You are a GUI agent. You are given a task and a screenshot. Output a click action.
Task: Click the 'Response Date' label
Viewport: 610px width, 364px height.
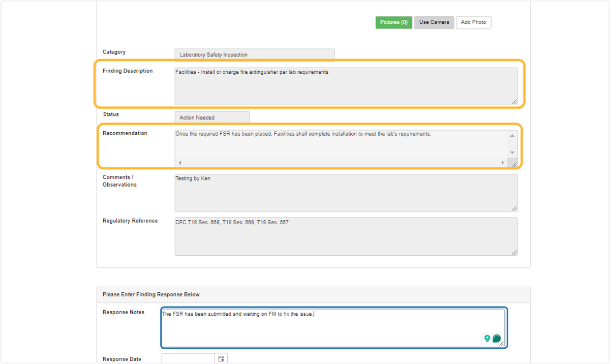(x=122, y=359)
